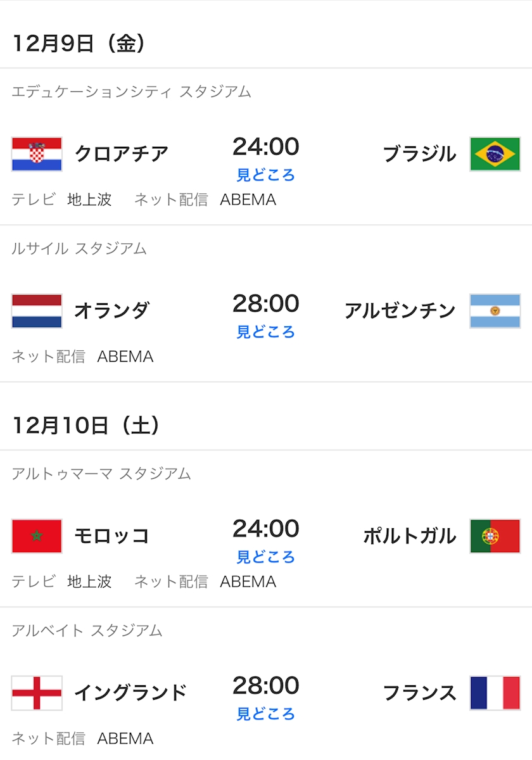This screenshot has height=760, width=532.
Task: Click the France flag icon
Action: pos(495,693)
